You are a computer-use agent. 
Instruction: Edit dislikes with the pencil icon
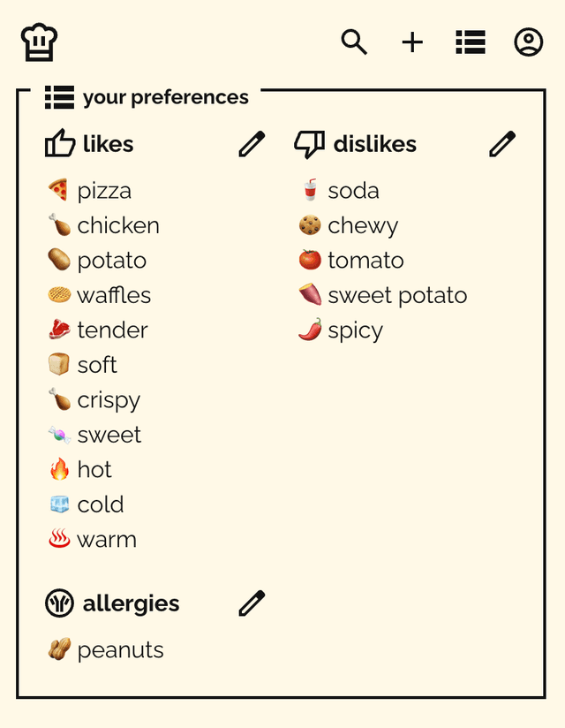(x=502, y=144)
